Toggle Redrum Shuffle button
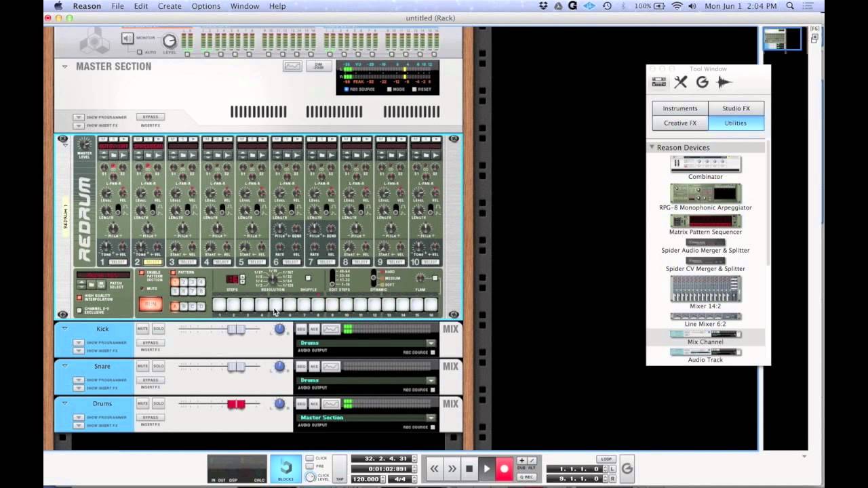 pyautogui.click(x=309, y=278)
